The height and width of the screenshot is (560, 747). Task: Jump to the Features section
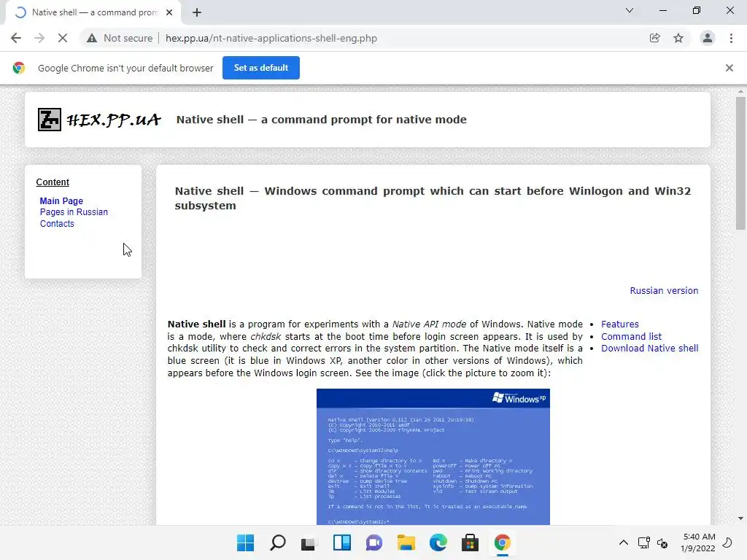(620, 324)
